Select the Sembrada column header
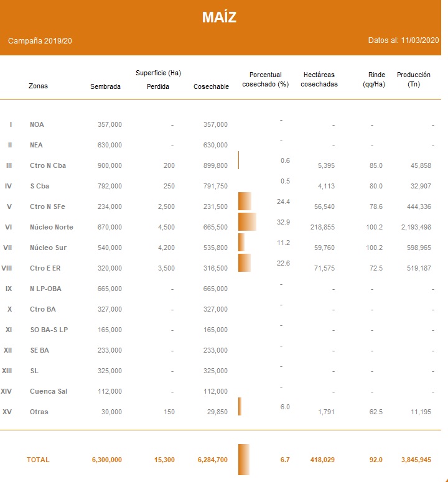 (x=105, y=86)
